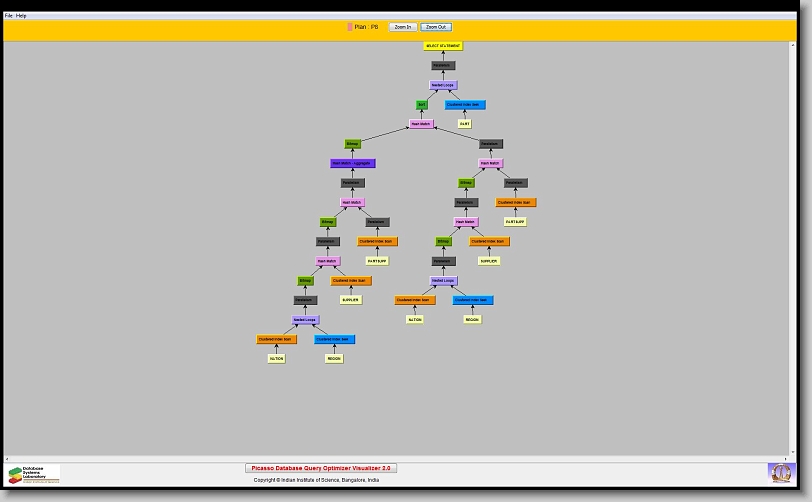Open the Help menu
The height and width of the screenshot is (502, 812).
tap(22, 16)
